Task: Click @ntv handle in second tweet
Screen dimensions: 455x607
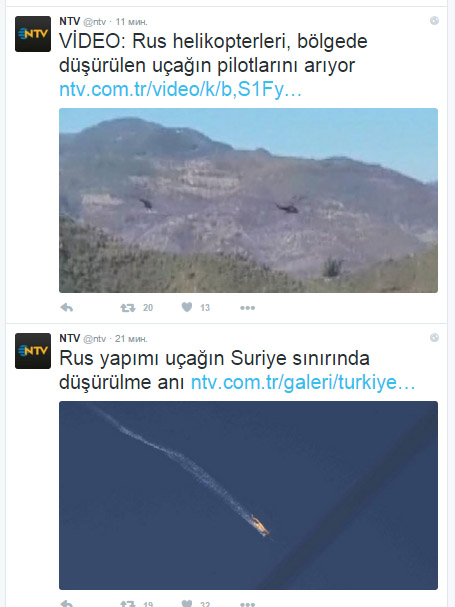Action: coord(94,339)
